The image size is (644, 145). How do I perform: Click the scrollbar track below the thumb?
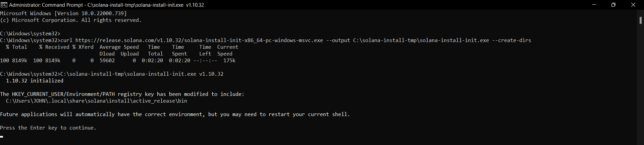pos(640,84)
